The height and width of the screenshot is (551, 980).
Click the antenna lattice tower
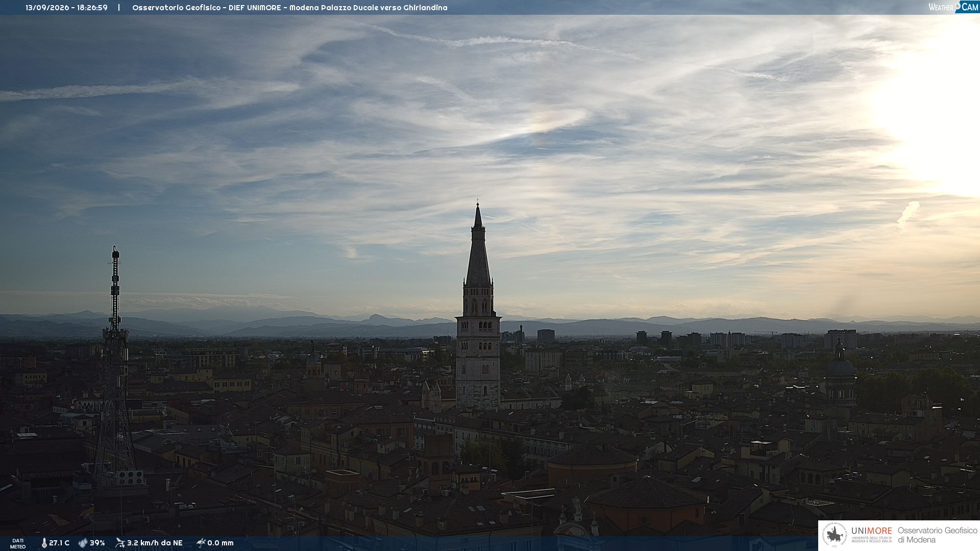[115, 367]
